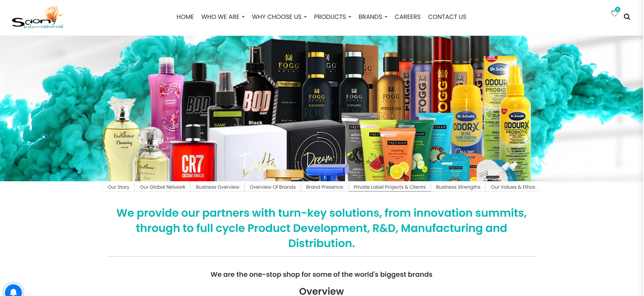The width and height of the screenshot is (644, 296).
Task: Switch to the Business Strengths tab
Action: click(458, 187)
